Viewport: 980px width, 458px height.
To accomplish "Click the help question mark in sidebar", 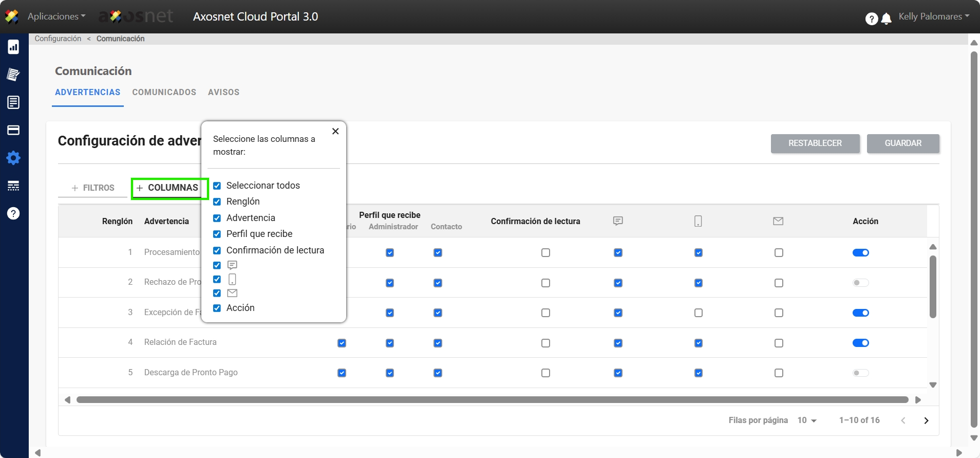I will point(13,213).
